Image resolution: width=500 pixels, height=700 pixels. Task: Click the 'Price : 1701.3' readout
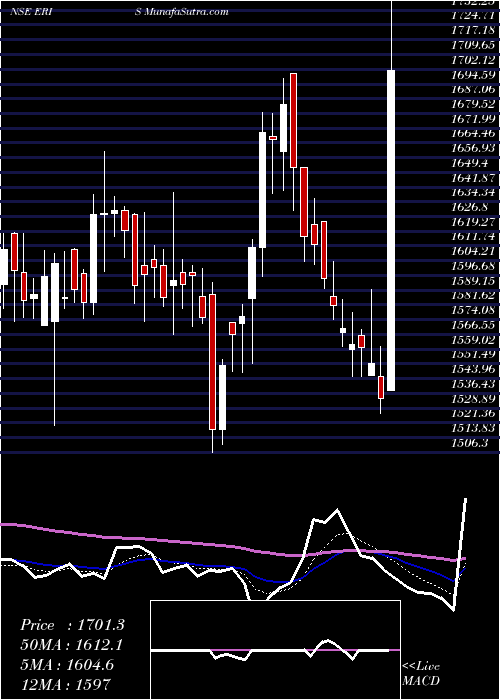point(72,625)
